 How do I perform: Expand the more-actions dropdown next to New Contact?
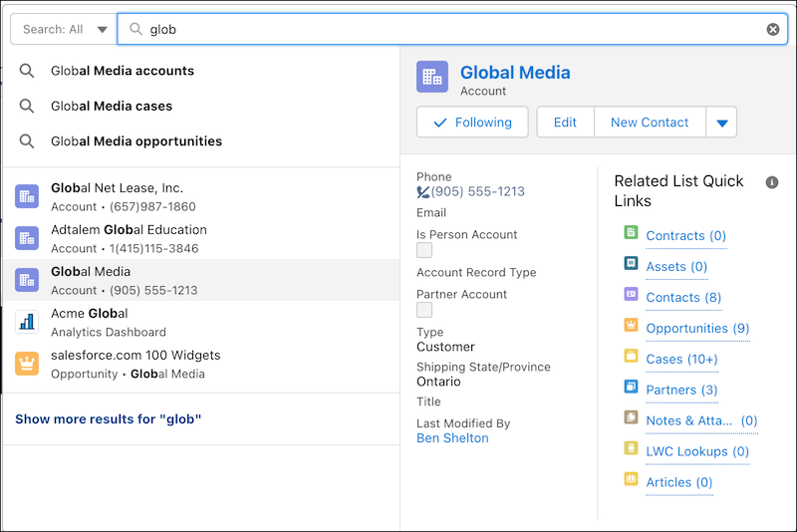(721, 122)
